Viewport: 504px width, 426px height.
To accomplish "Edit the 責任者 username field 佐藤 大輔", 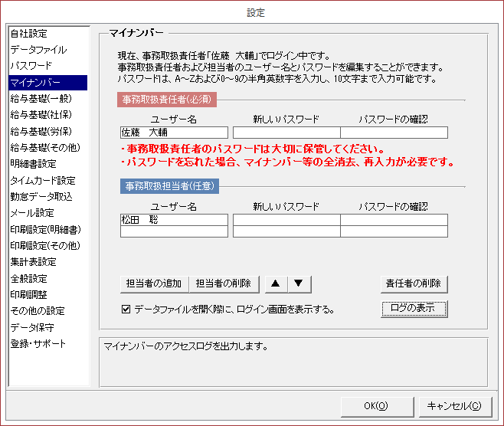I will [174, 133].
